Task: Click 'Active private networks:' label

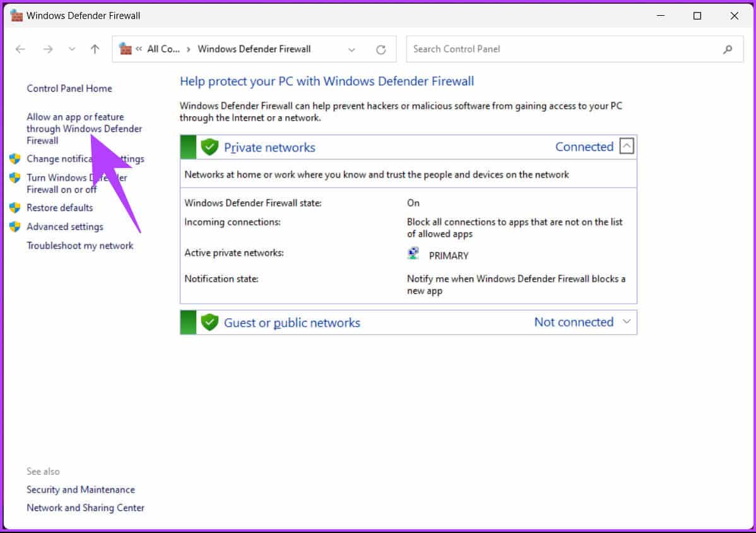Action: tap(234, 253)
